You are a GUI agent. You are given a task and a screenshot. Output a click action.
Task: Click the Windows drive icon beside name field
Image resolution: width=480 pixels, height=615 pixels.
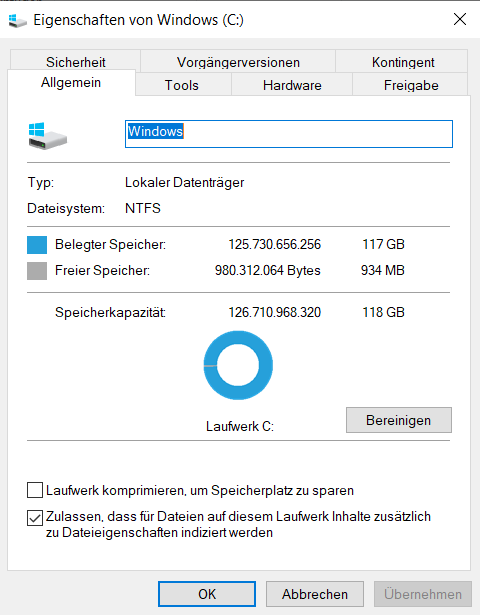coord(47,135)
